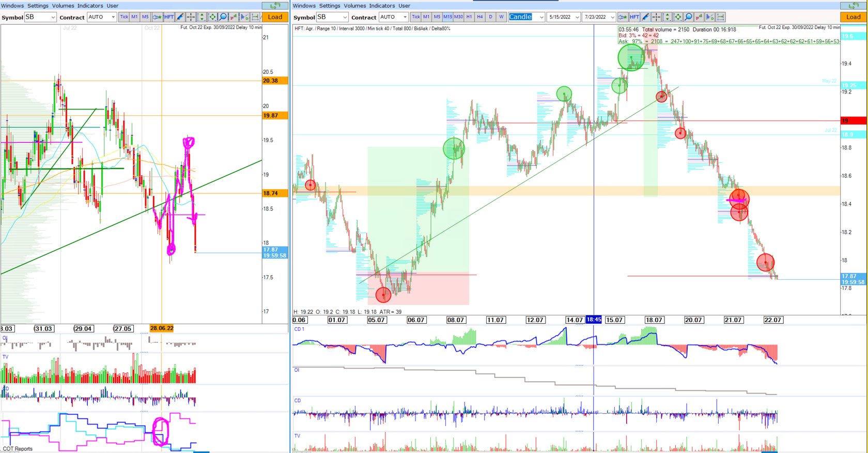Click the 17.87 current price label in right chart
This screenshot has width=868, height=453.
tap(854, 279)
